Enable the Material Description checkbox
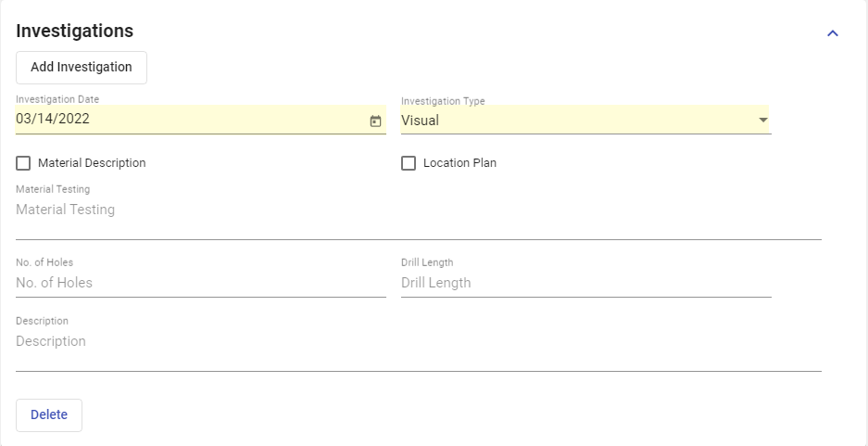This screenshot has width=868, height=446. click(23, 163)
